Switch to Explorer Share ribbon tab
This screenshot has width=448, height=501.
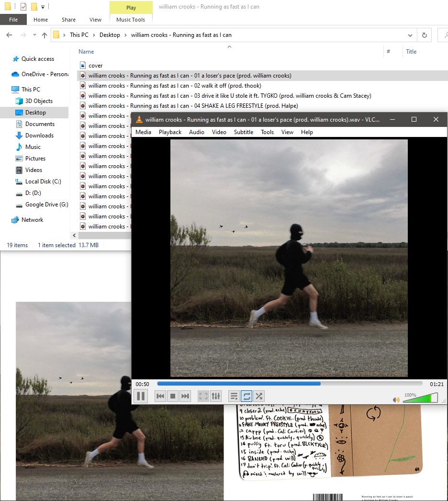[x=68, y=20]
